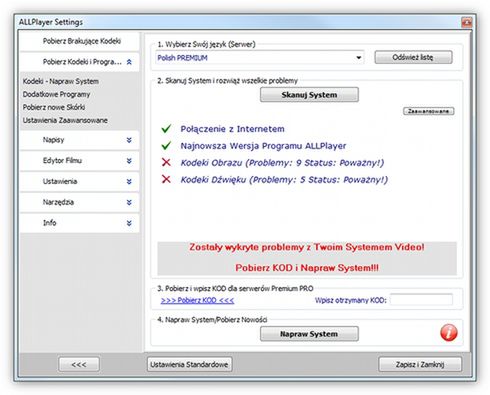Expand the Napisy section
Viewport: 490px width, 395px height.
(129, 140)
